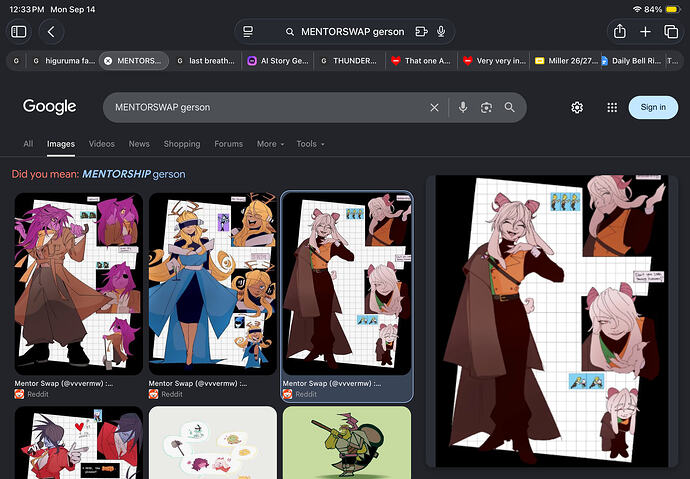Open the blonde blue-dress character image result
The height and width of the screenshot is (479, 690).
213,284
